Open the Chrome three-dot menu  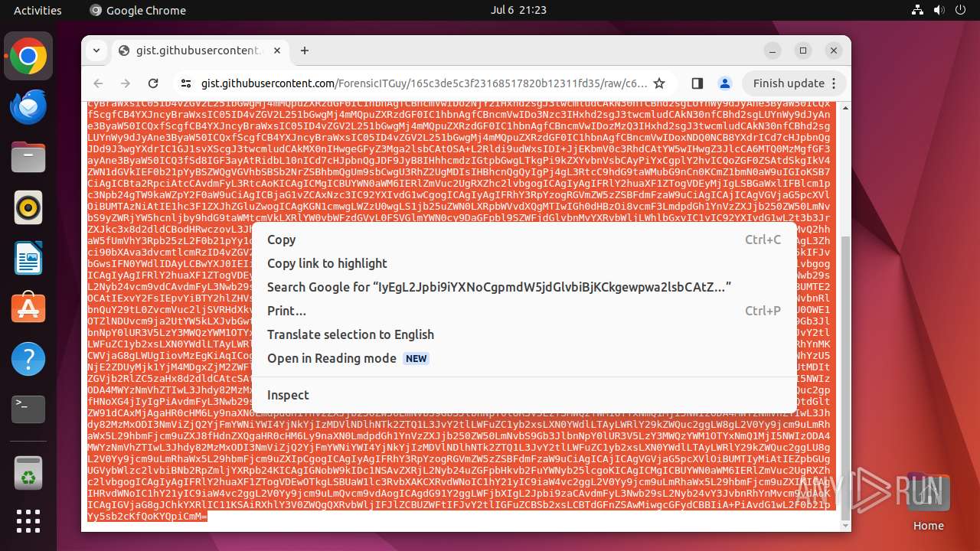(835, 83)
